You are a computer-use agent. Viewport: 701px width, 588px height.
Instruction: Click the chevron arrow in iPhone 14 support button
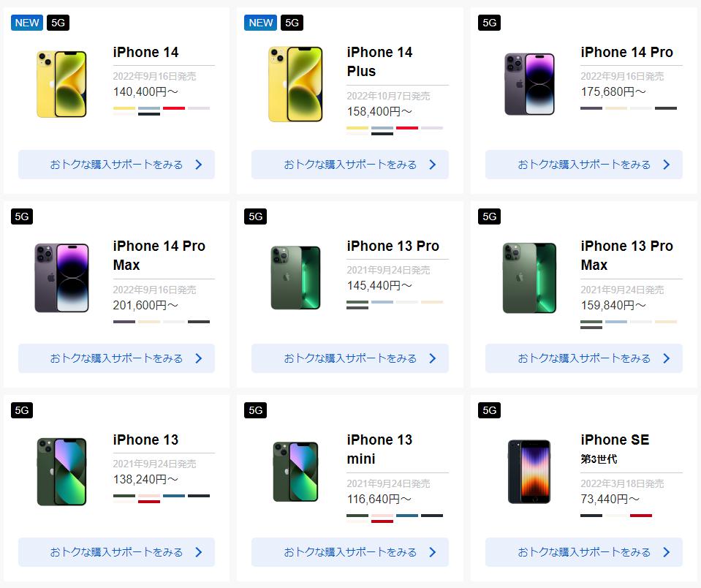pos(199,165)
